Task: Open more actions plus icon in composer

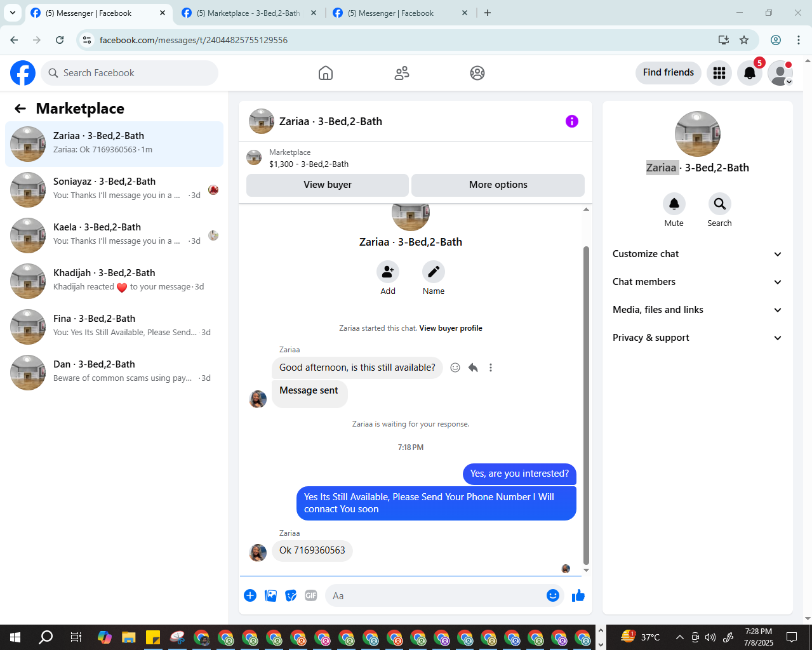Action: coord(250,595)
